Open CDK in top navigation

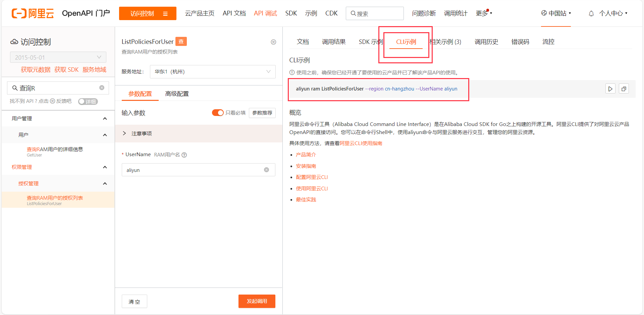click(x=331, y=13)
